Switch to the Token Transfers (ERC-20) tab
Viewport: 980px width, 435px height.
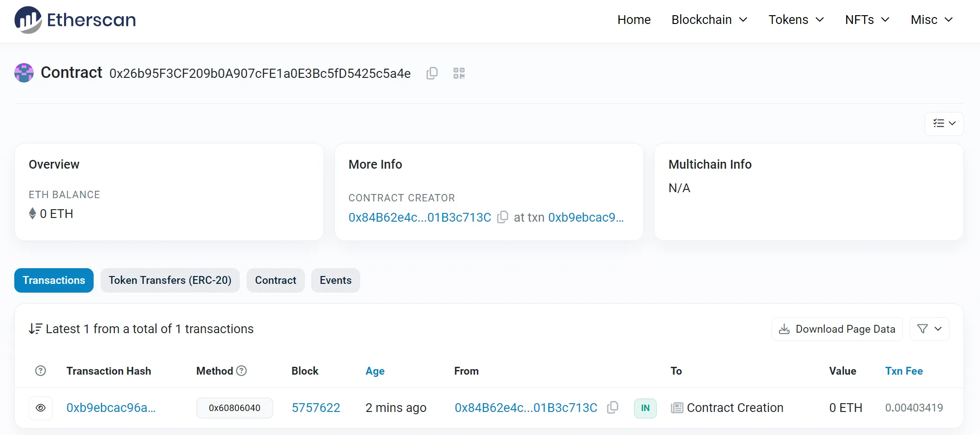(170, 280)
